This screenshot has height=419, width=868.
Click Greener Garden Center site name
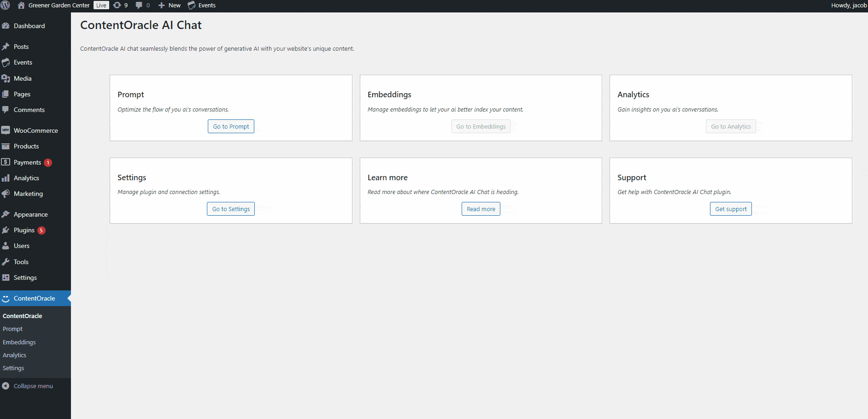click(59, 6)
